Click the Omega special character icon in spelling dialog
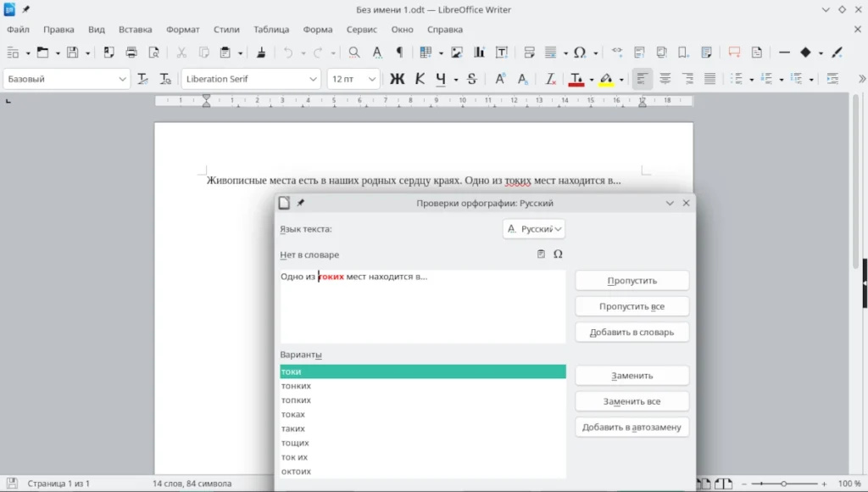Image resolution: width=868 pixels, height=492 pixels. coord(558,254)
